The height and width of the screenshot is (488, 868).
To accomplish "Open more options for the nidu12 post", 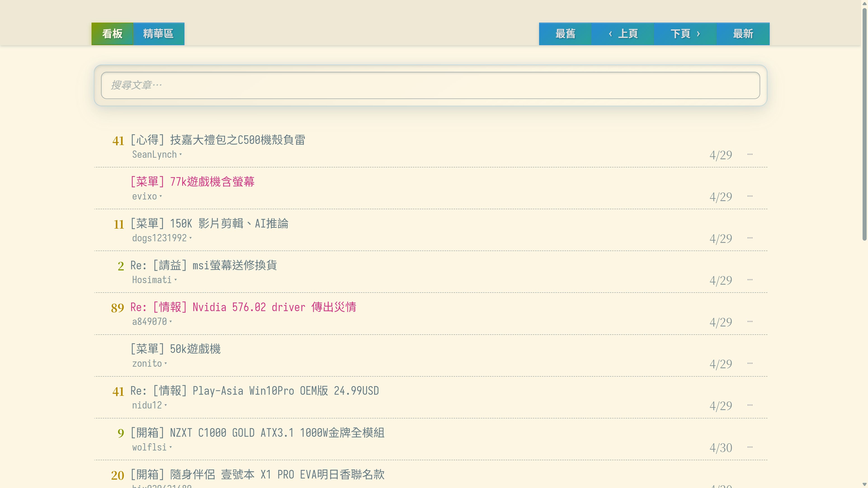I will point(750,405).
